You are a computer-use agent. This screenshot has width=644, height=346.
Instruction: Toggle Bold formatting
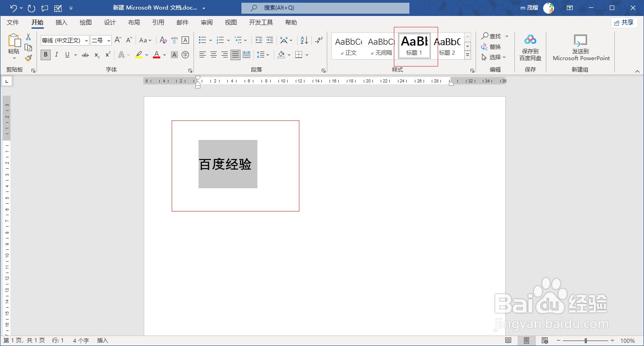[46, 55]
